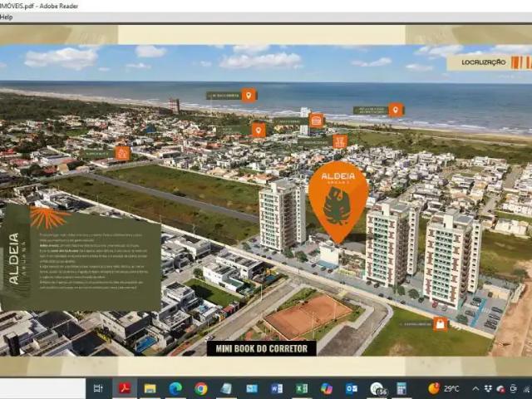Click the large orange Aldeia location pin
Image resolution: width=532 pixels, height=399 pixels.
click(338, 202)
